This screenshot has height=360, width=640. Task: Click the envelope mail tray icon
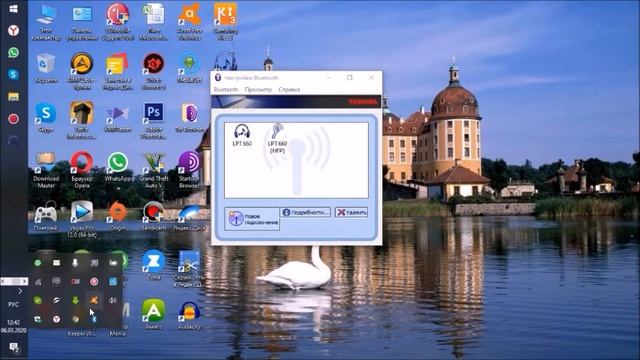56,263
